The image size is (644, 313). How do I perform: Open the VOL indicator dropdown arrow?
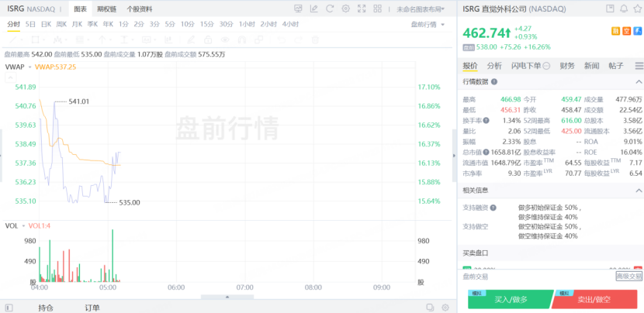tap(23, 226)
